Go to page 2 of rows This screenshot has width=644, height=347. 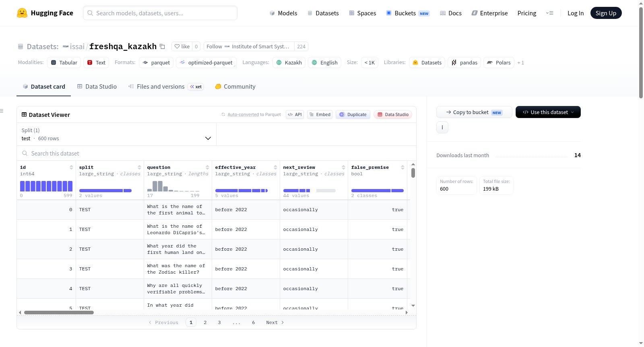205,322
